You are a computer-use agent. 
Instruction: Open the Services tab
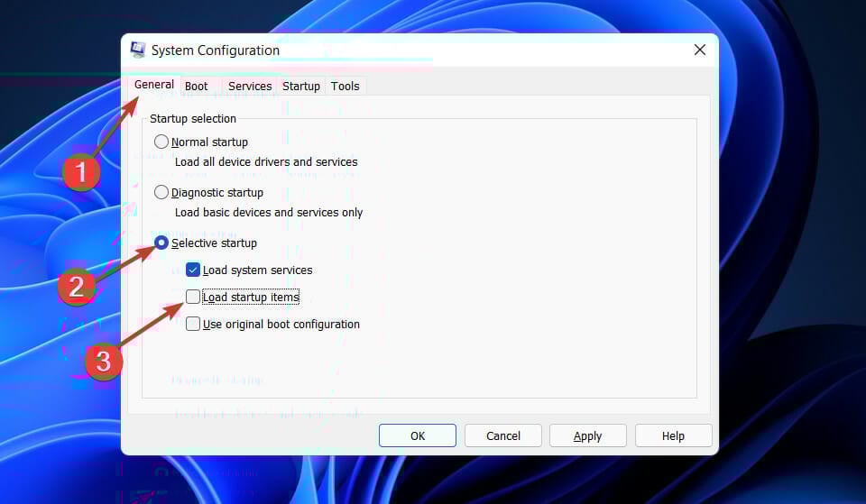click(x=250, y=87)
